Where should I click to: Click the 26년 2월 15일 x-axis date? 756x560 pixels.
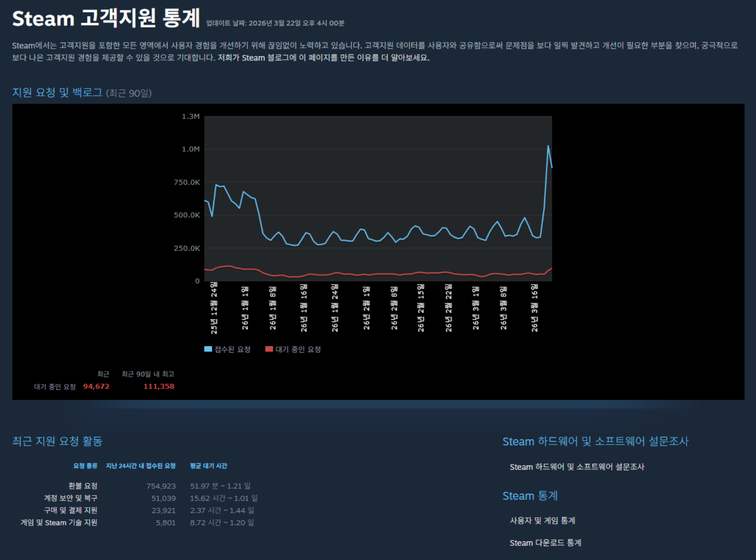point(421,308)
